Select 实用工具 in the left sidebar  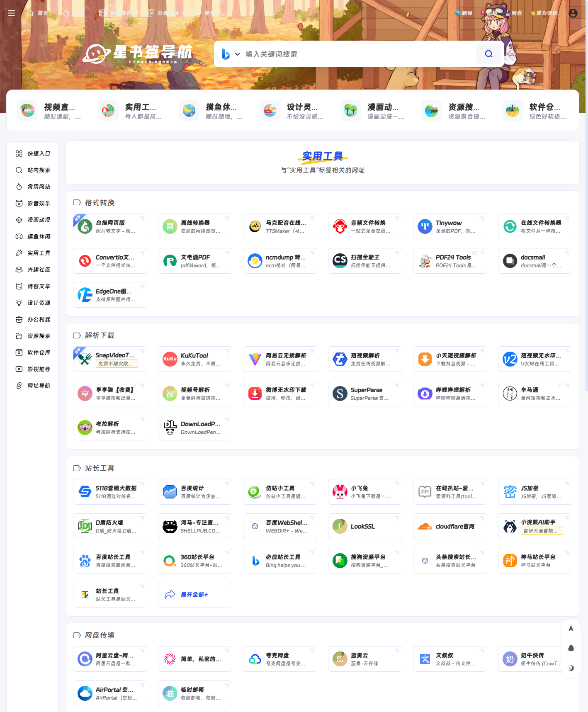(x=33, y=253)
